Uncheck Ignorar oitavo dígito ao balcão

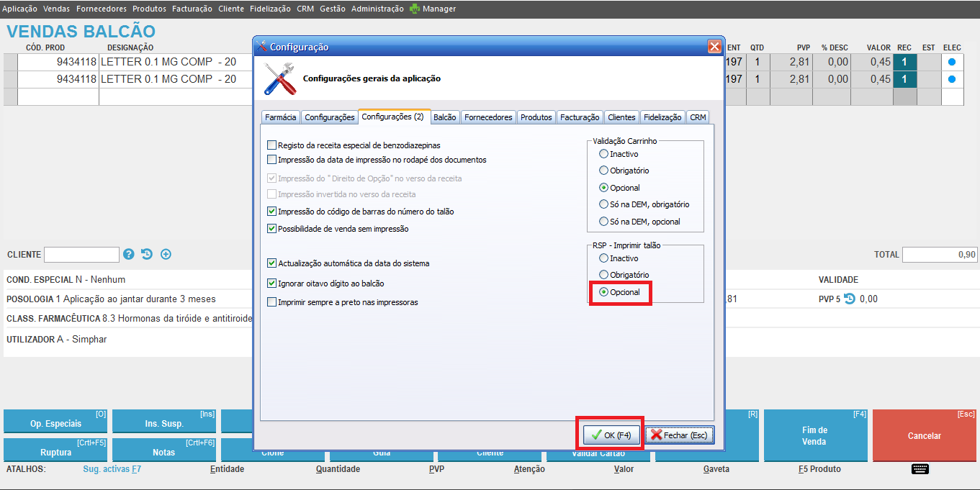tap(271, 283)
